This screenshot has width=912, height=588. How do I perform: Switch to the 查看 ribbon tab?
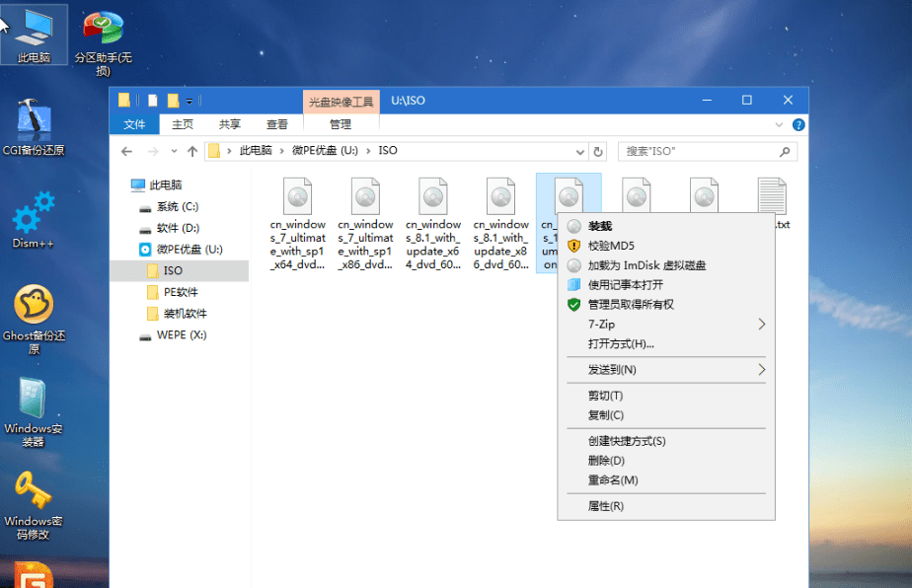(276, 124)
